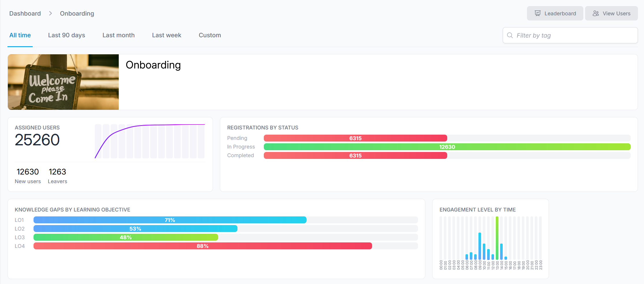Go to Dashboard breadcrumb link
644x284 pixels.
pos(25,14)
